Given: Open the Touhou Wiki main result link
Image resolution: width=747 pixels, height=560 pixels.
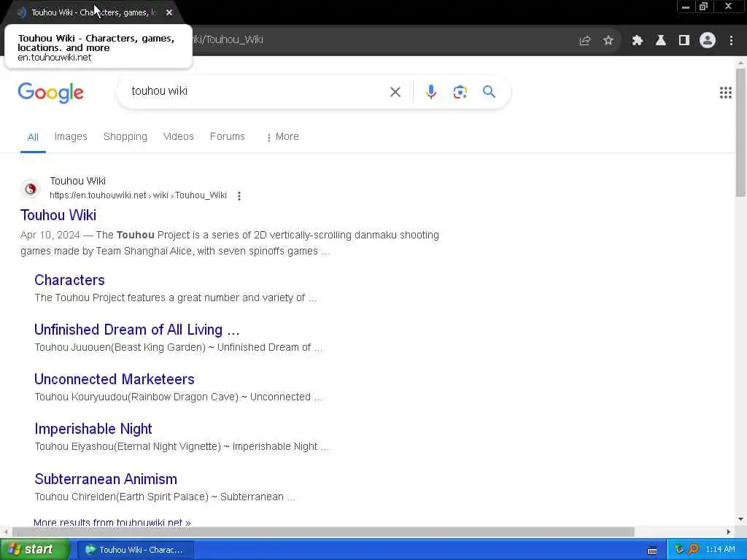Looking at the screenshot, I should click(58, 215).
